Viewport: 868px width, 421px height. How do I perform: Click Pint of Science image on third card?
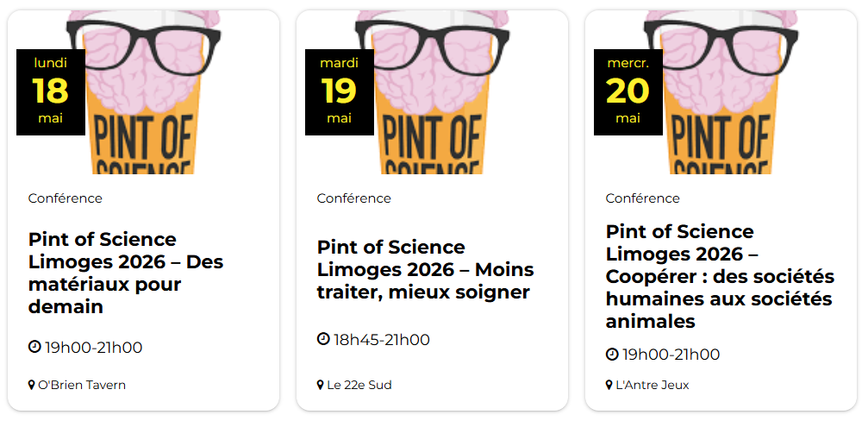click(741, 95)
